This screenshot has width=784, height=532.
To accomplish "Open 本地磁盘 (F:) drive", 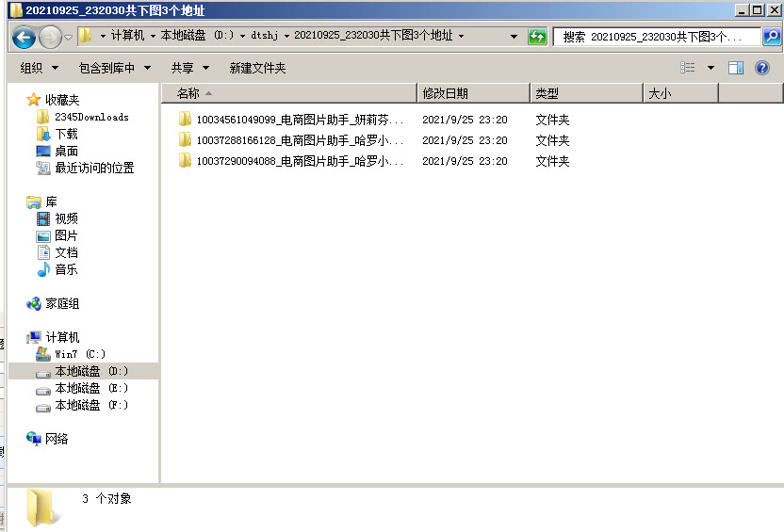I will [91, 405].
